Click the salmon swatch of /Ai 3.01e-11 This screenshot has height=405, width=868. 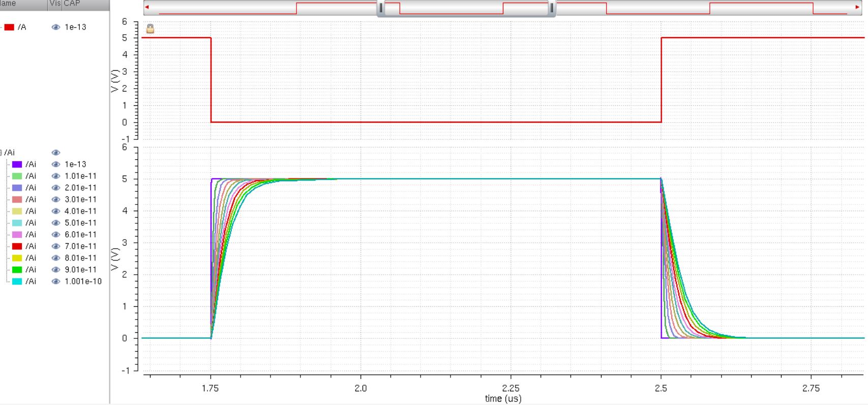(x=17, y=199)
